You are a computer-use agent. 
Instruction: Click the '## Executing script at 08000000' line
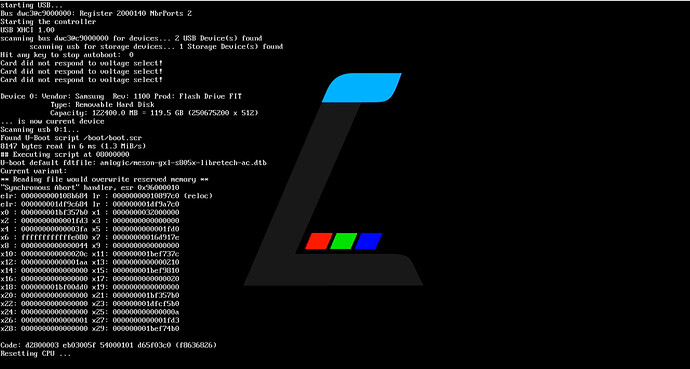(x=65, y=154)
